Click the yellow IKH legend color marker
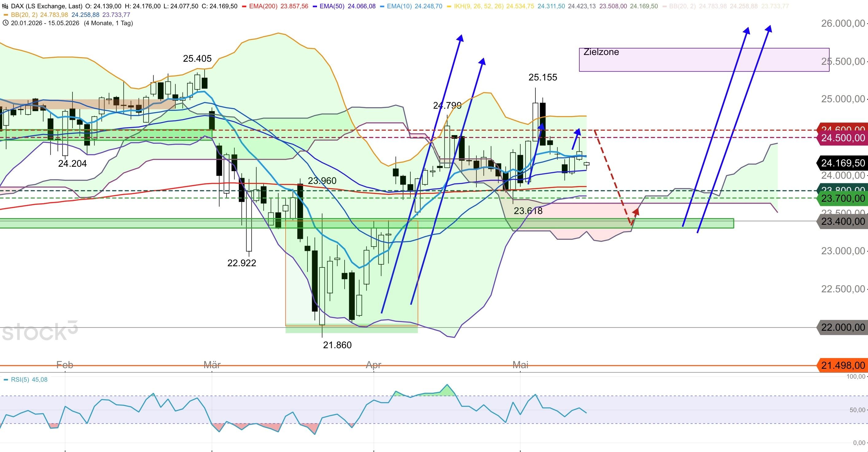This screenshot has height=452, width=868. pyautogui.click(x=449, y=6)
